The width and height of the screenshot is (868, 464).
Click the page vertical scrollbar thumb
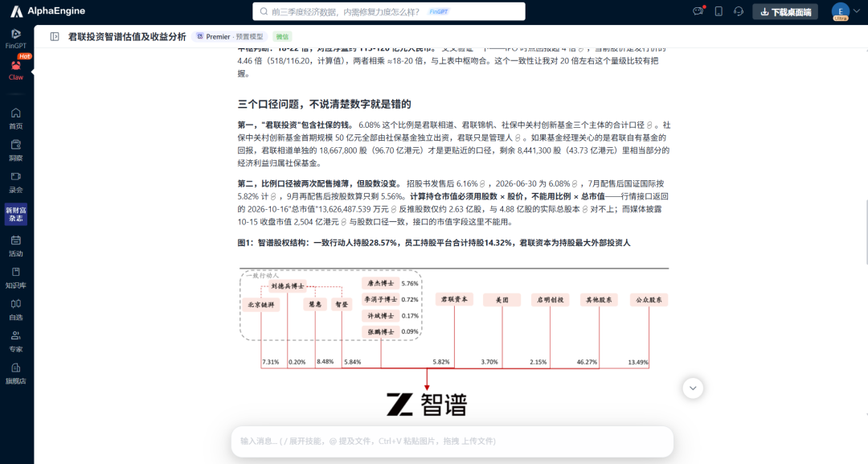(x=866, y=232)
